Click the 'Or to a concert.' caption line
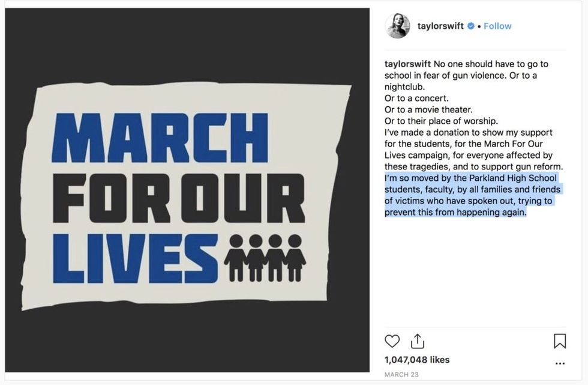 416,98
